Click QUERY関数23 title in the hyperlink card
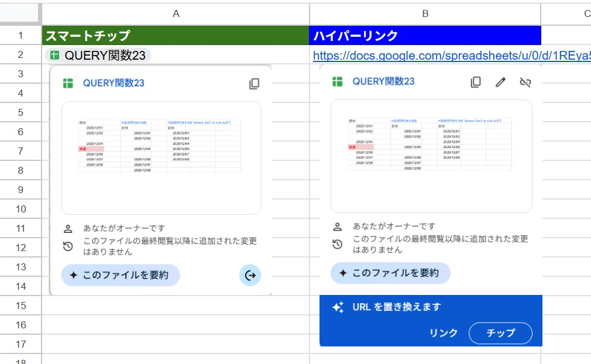This screenshot has width=591, height=364. 383,81
